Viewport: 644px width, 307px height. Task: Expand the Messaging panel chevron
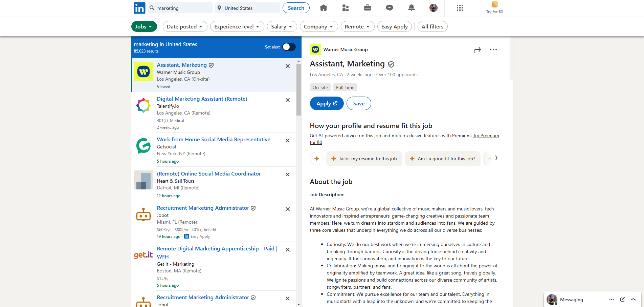coord(633,300)
